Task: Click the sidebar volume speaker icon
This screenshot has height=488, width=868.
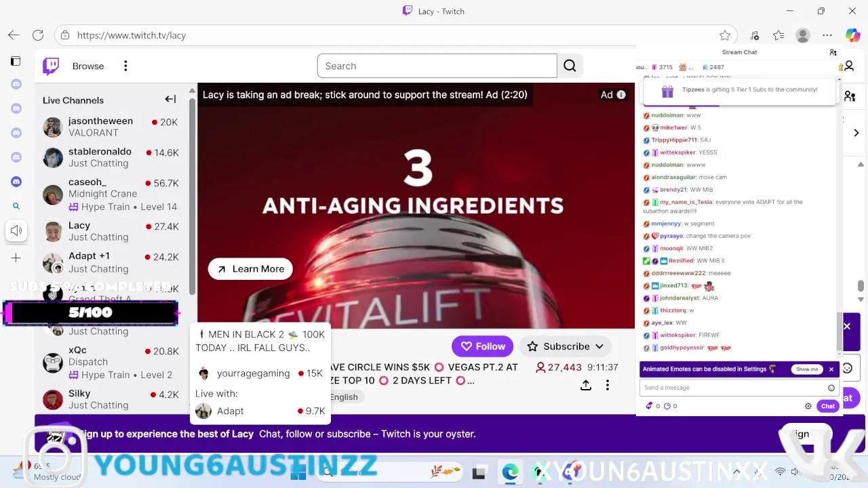Action: click(16, 230)
